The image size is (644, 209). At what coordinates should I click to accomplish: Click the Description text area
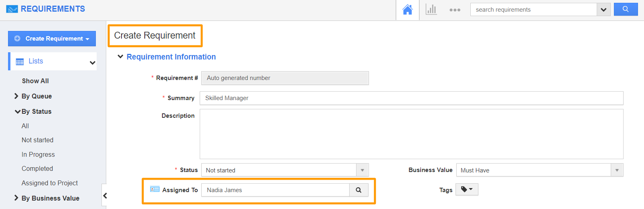pyautogui.click(x=411, y=134)
